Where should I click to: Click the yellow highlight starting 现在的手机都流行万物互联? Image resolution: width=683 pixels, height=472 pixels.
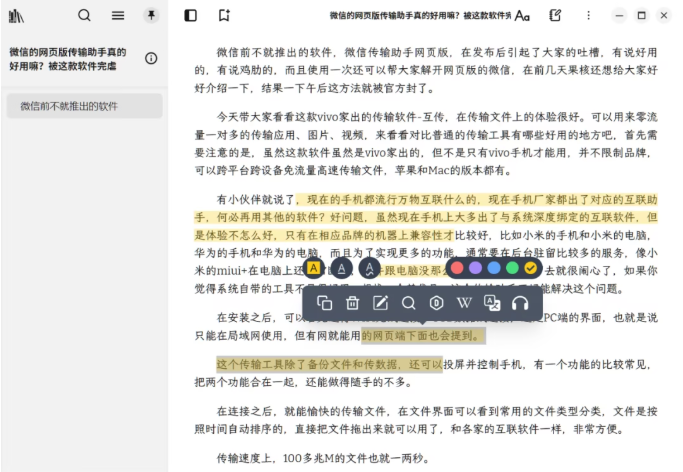coord(426,217)
